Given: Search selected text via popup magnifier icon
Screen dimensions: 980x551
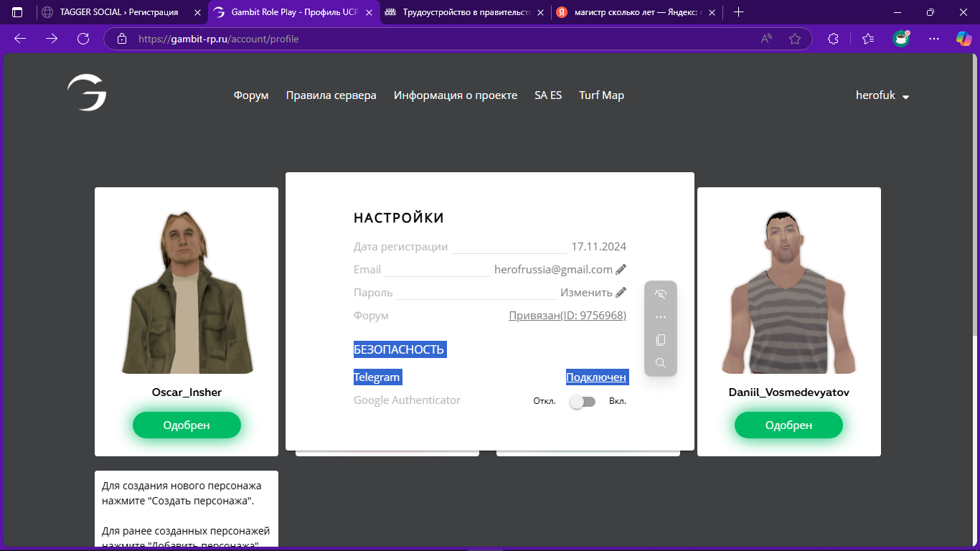Looking at the screenshot, I should 661,363.
